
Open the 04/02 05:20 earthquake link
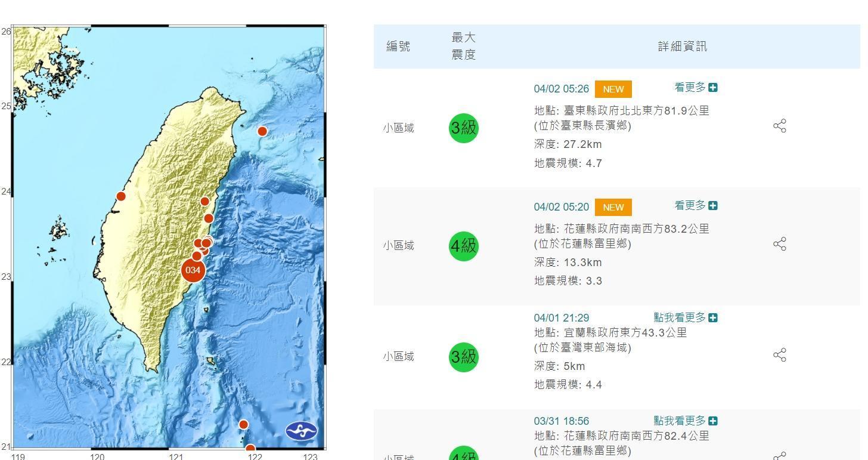[x=562, y=207]
